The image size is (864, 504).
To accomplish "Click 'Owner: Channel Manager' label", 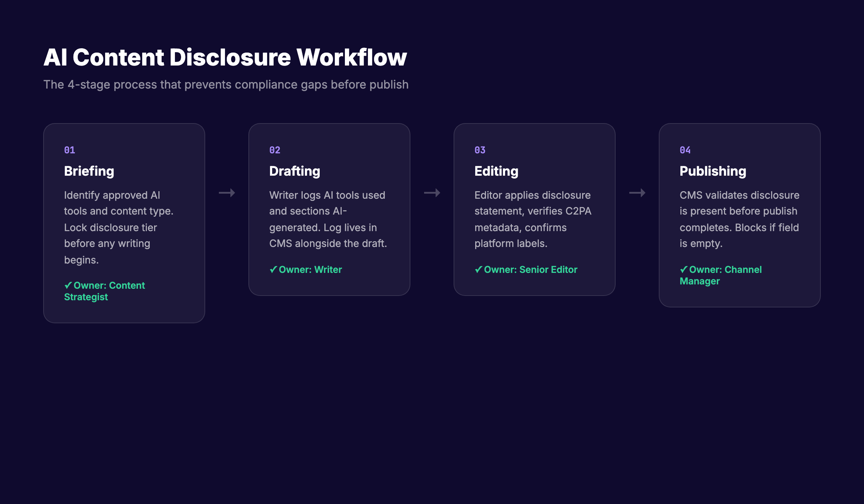I will (721, 275).
